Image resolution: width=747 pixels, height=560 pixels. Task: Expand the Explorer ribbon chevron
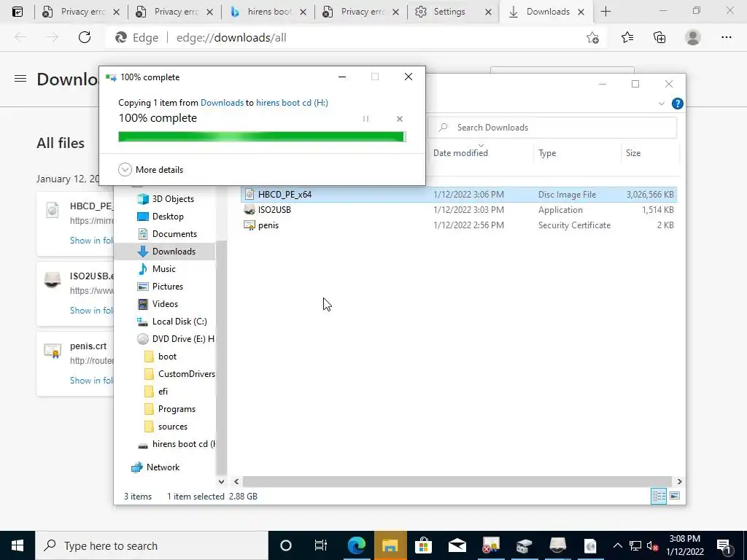pos(661,104)
